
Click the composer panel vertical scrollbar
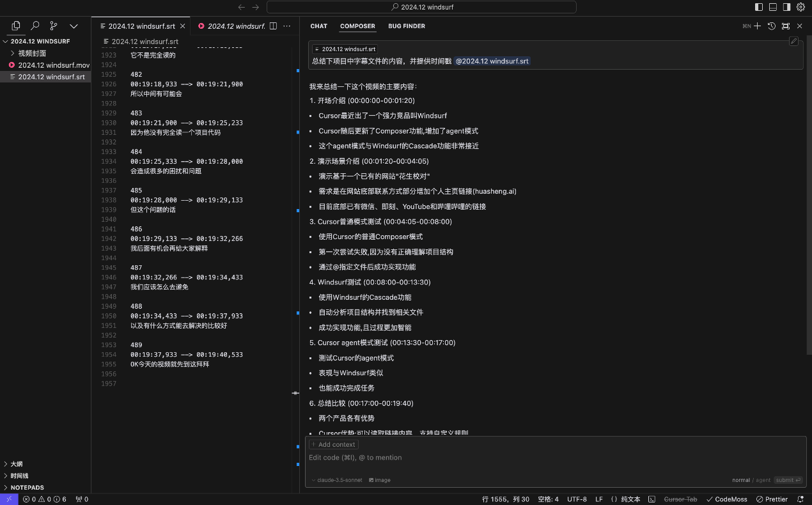point(809,192)
